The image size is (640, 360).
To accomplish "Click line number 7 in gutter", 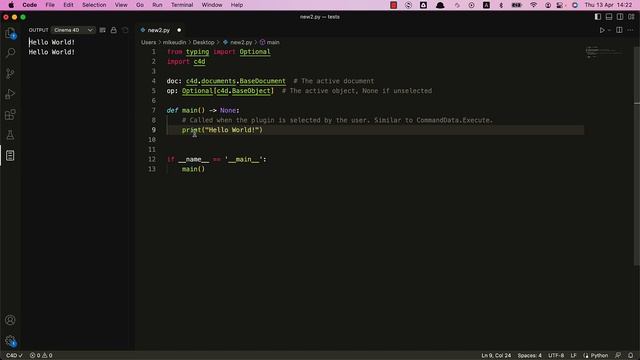I will coord(153,110).
